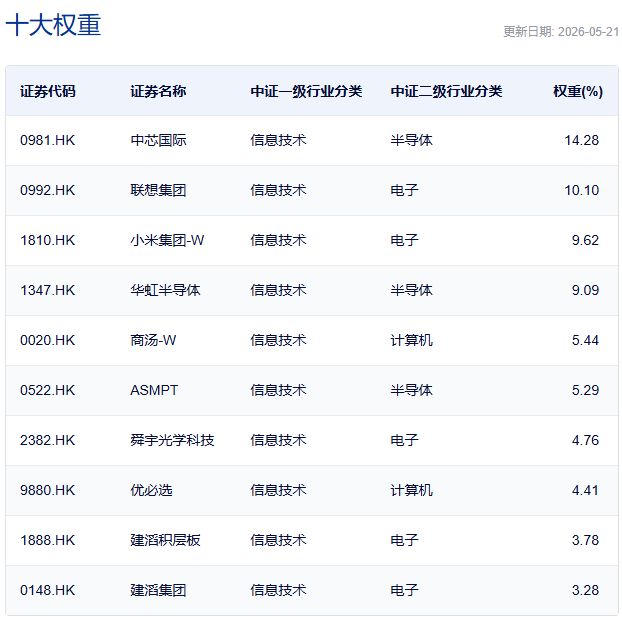Click 信息技术 in the 建滔积层板 row
The image size is (622, 621).
[x=278, y=540]
